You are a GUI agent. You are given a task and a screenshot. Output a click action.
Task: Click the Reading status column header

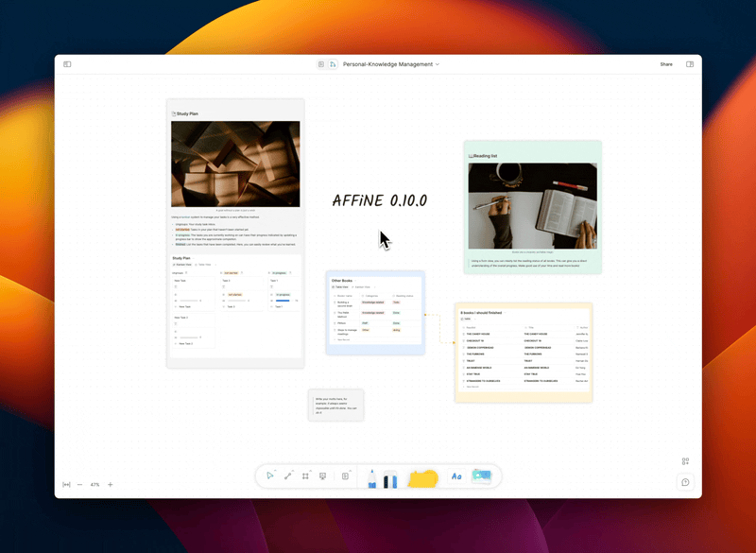tap(404, 296)
